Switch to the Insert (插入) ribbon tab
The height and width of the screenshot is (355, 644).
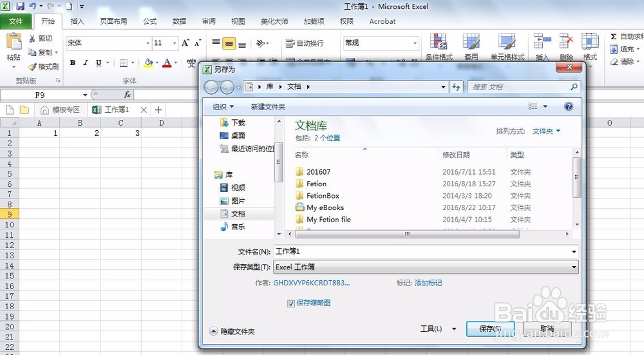coord(77,21)
